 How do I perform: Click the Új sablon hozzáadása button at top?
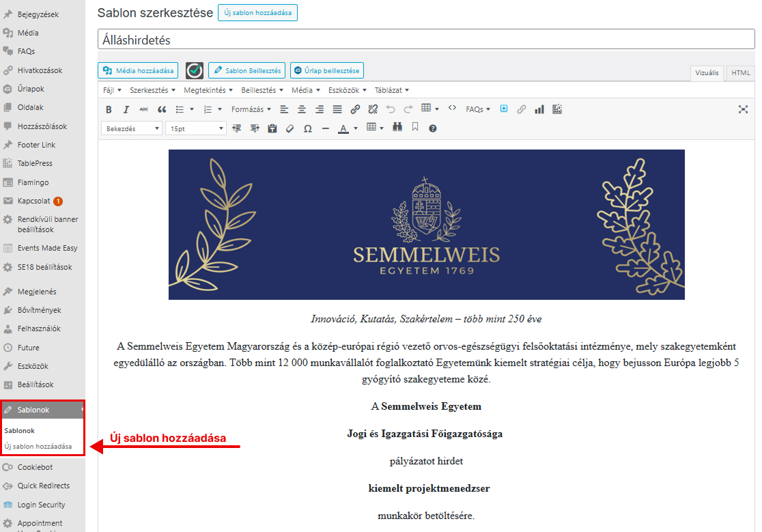(x=257, y=12)
